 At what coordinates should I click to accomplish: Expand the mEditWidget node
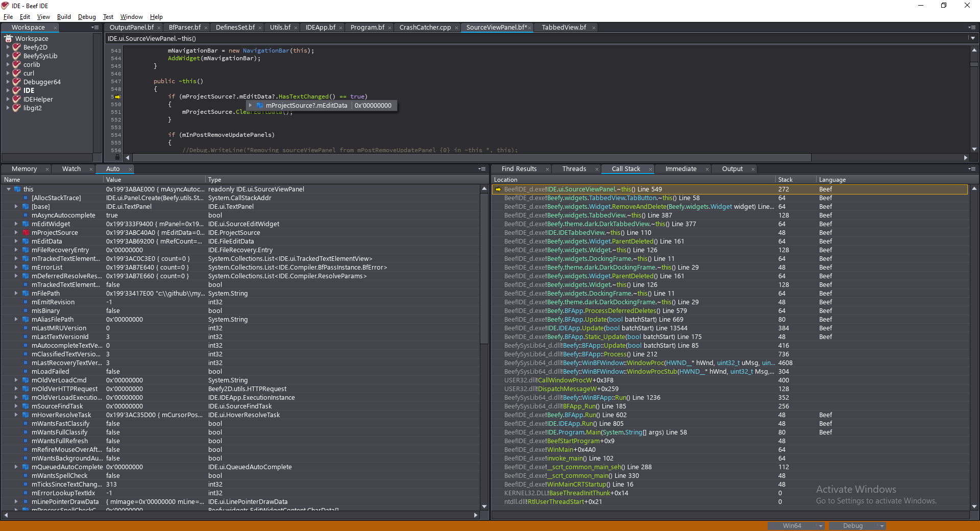pyautogui.click(x=15, y=224)
